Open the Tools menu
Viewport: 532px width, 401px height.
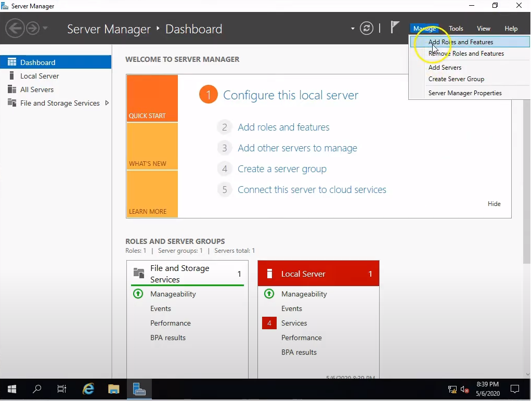pyautogui.click(x=456, y=29)
